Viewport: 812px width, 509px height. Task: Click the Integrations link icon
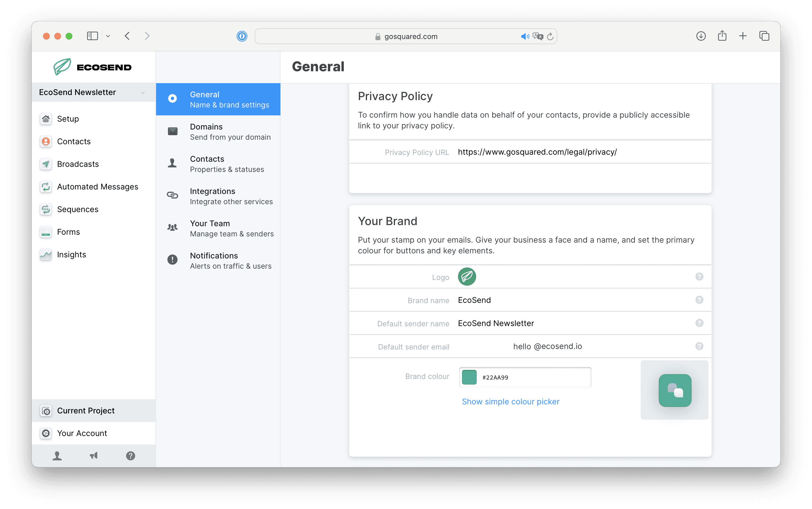(173, 195)
